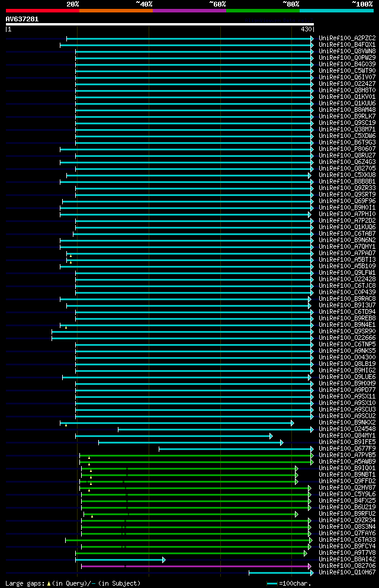Select the UniRef100_Q9LFW1 label
The image size is (379, 588).
tap(347, 272)
